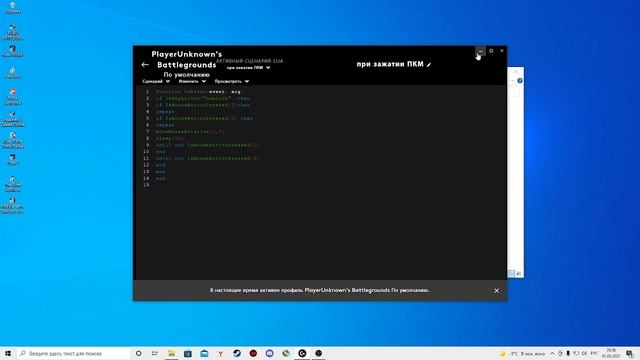Expand the active Lua script dropdown

point(248,68)
